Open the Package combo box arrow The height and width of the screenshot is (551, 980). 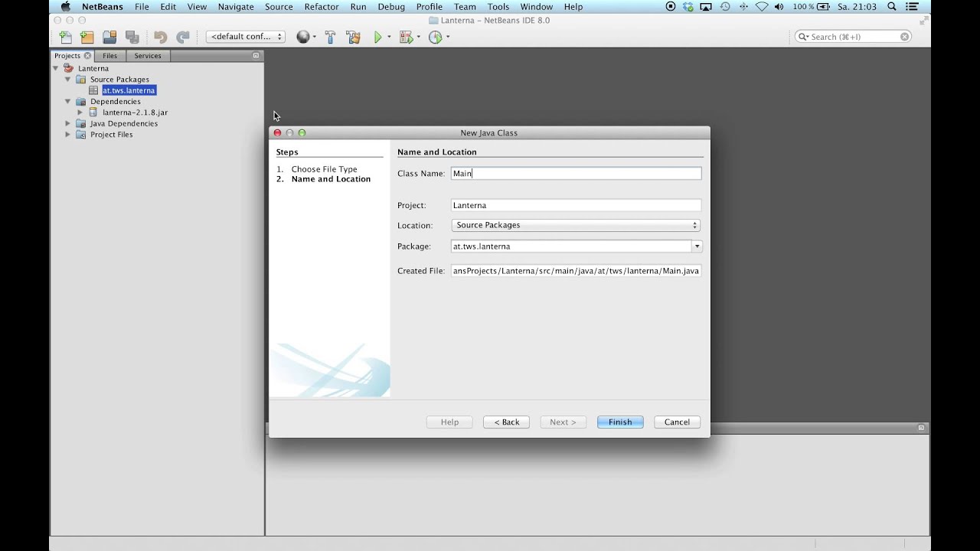tap(697, 246)
